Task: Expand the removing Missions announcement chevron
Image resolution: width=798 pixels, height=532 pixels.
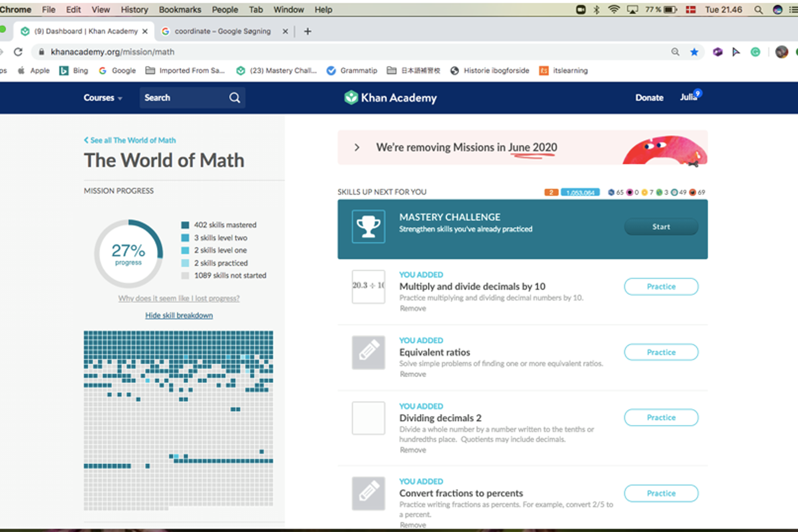Action: tap(357, 147)
